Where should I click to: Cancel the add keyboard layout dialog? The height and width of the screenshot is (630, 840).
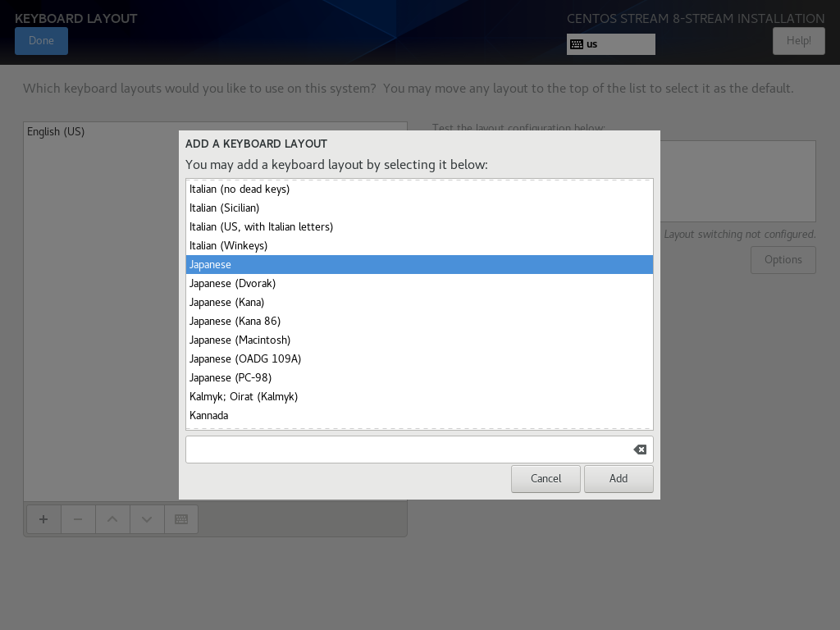pyautogui.click(x=546, y=478)
